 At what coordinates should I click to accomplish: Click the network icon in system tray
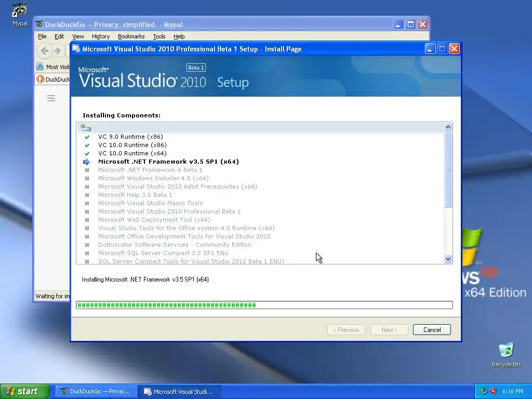484,391
